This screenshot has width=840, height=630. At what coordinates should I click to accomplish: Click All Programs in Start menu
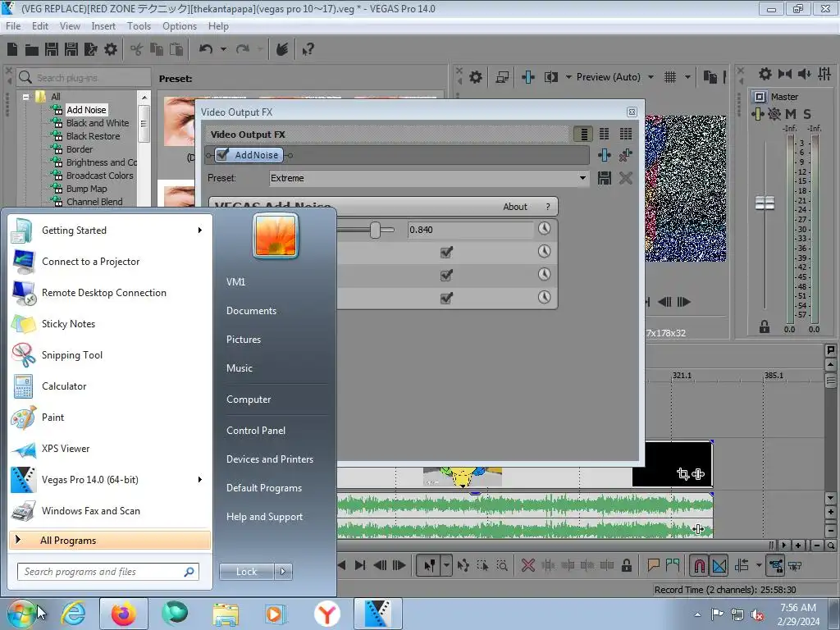pyautogui.click(x=110, y=540)
